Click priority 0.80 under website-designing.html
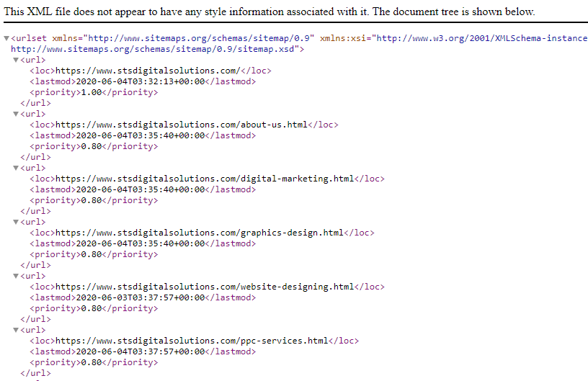The height and width of the screenshot is (381, 588). pos(91,308)
